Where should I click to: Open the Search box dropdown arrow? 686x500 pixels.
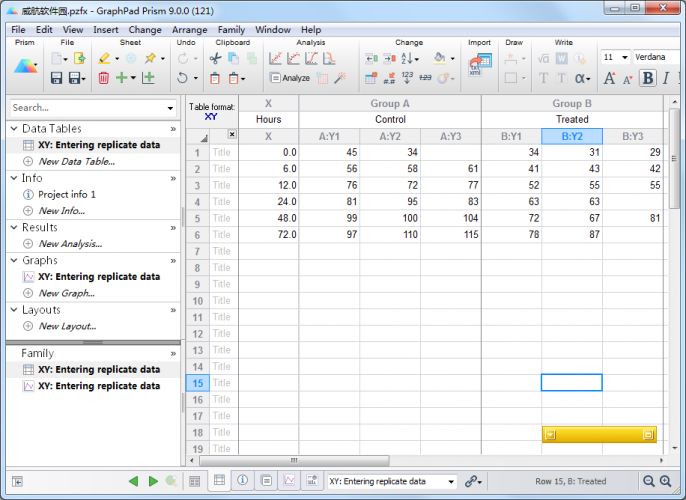click(170, 108)
